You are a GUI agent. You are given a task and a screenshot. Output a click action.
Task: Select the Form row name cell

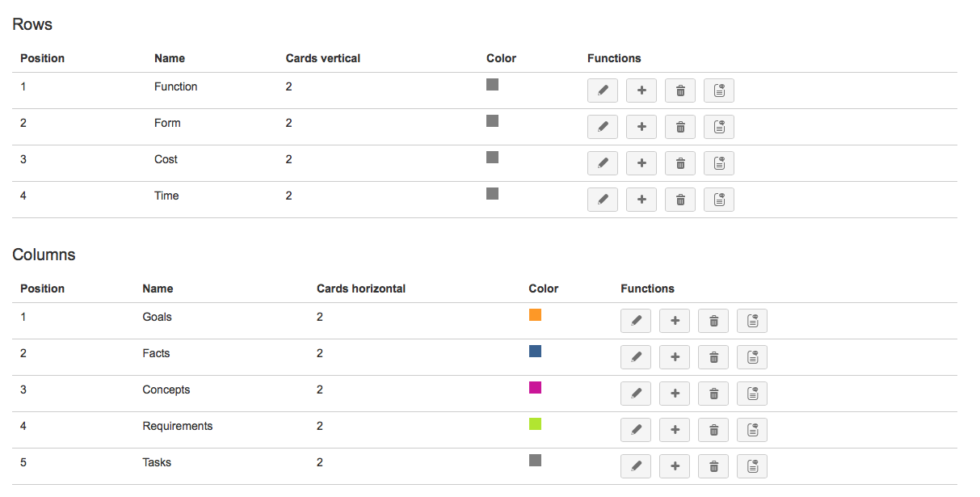pos(167,123)
